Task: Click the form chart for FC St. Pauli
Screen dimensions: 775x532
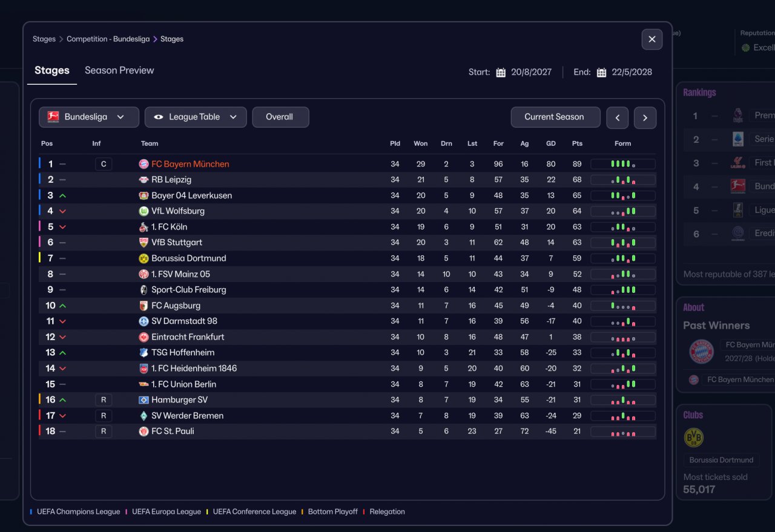Action: [623, 432]
